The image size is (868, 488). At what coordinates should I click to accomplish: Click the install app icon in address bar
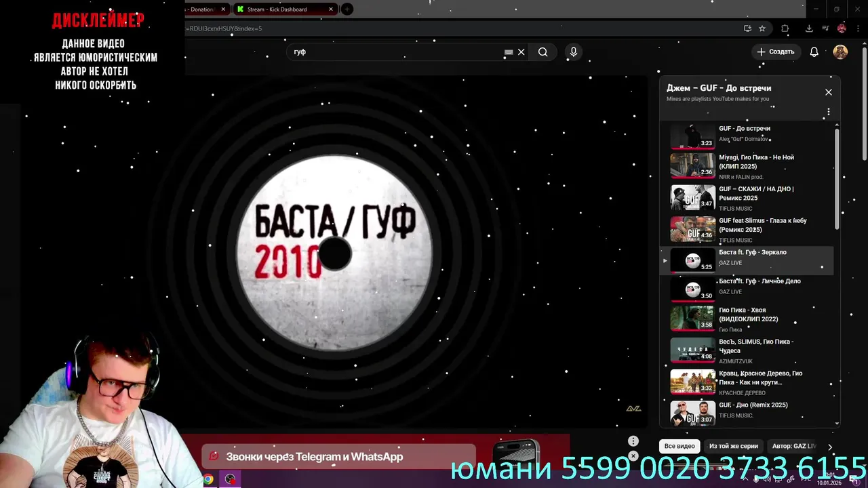tap(747, 28)
